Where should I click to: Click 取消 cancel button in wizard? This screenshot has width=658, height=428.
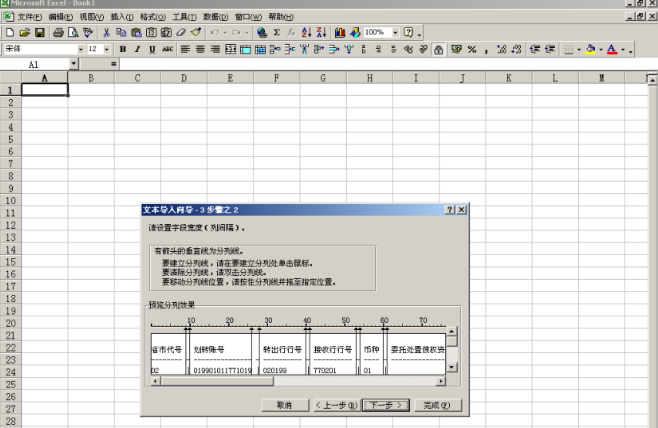pos(285,405)
